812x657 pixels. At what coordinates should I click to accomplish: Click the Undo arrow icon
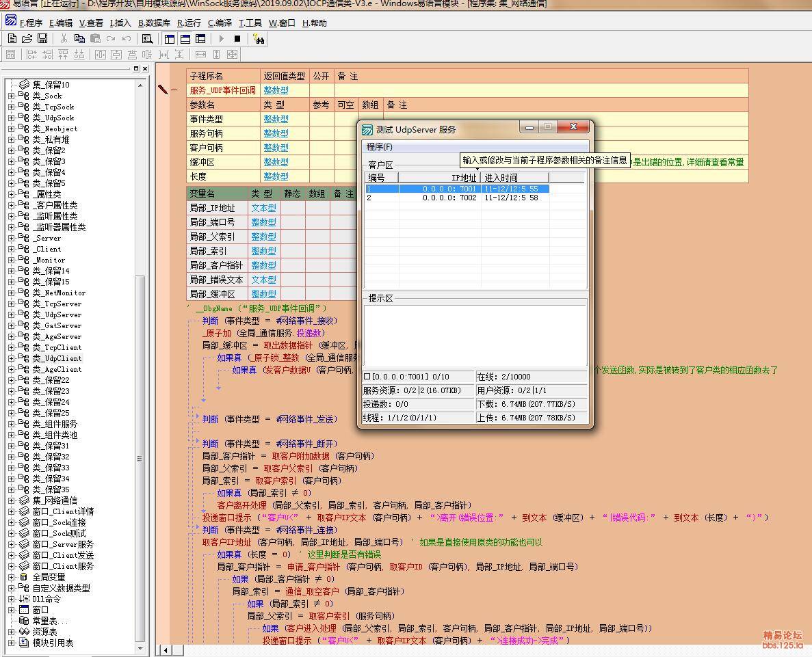(126, 38)
